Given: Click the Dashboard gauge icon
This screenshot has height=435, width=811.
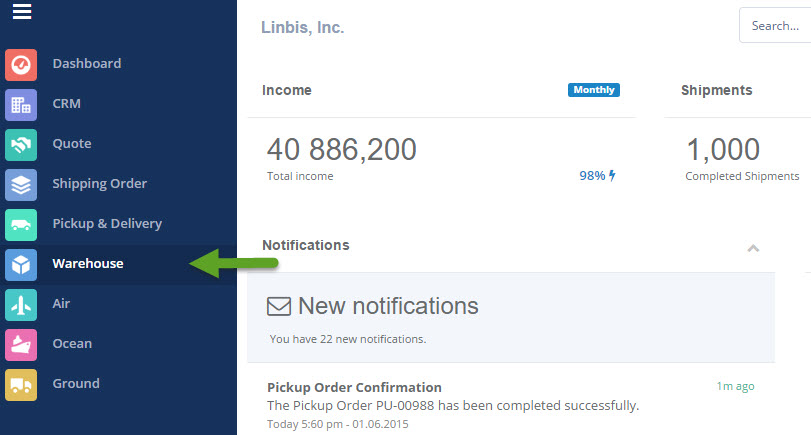Looking at the screenshot, I should coord(21,65).
